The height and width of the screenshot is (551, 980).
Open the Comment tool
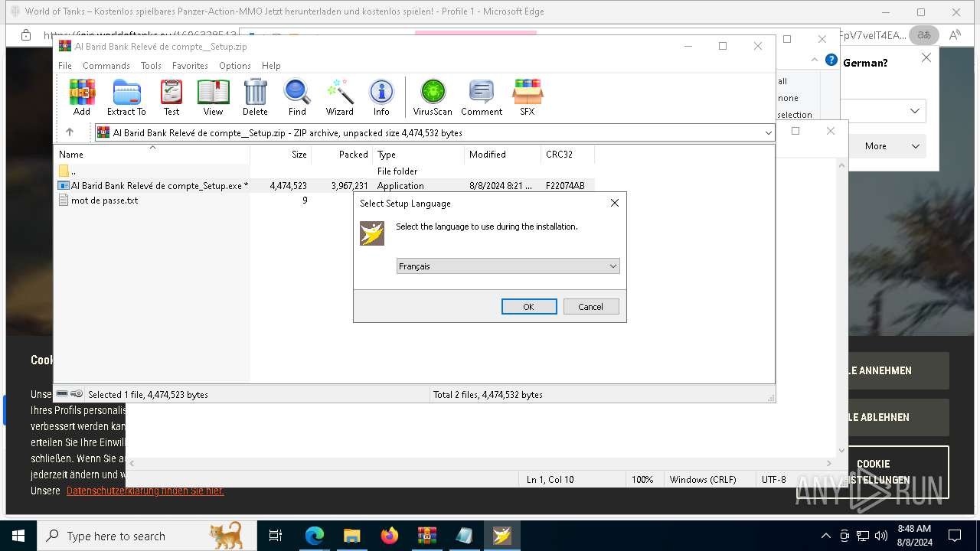click(x=482, y=97)
